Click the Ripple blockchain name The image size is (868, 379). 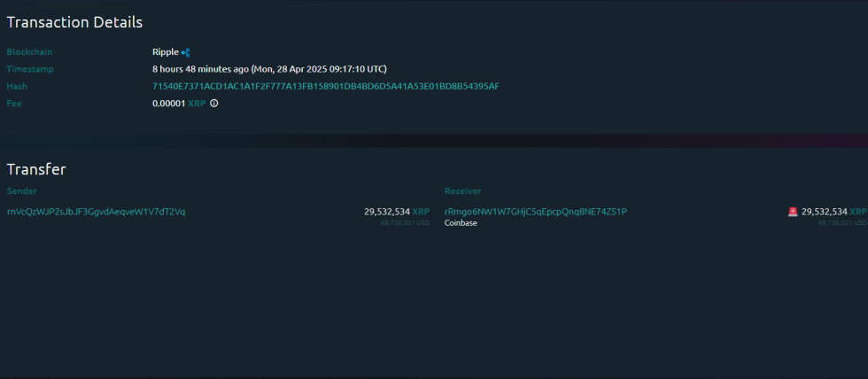165,52
